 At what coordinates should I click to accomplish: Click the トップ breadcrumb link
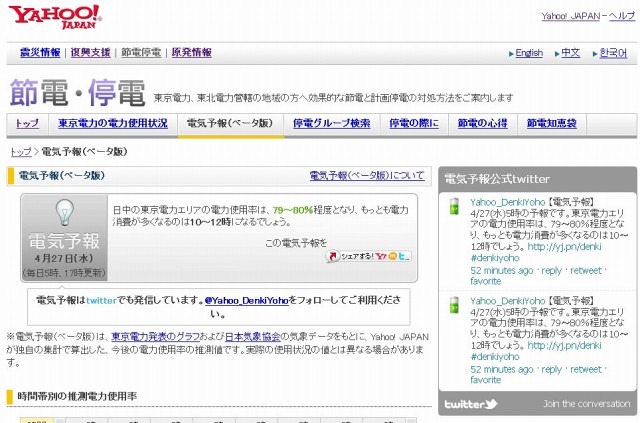click(21, 152)
